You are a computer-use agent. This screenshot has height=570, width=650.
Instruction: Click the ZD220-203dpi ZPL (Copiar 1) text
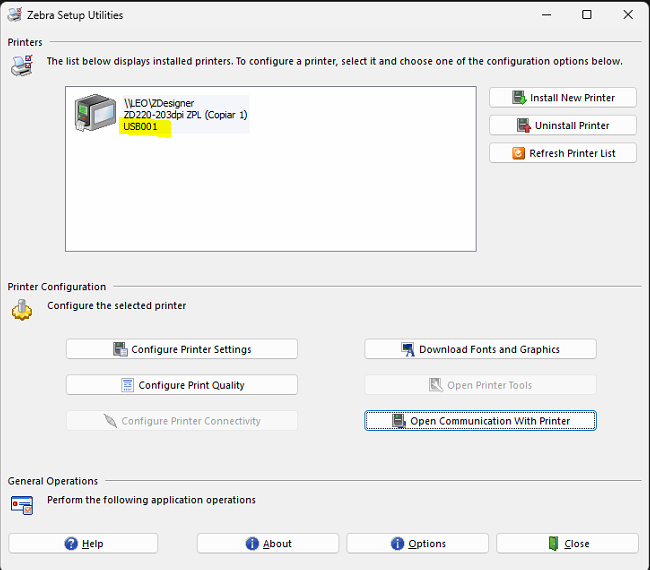coord(185,115)
